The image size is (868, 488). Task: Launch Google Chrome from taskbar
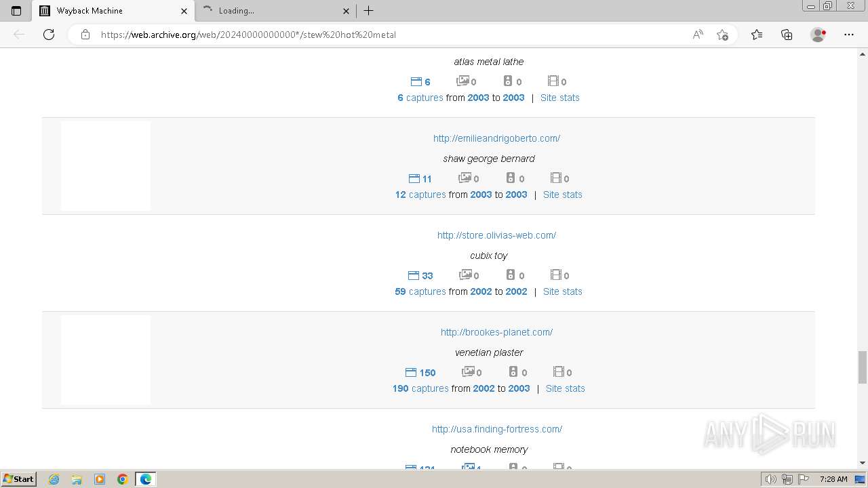[123, 479]
